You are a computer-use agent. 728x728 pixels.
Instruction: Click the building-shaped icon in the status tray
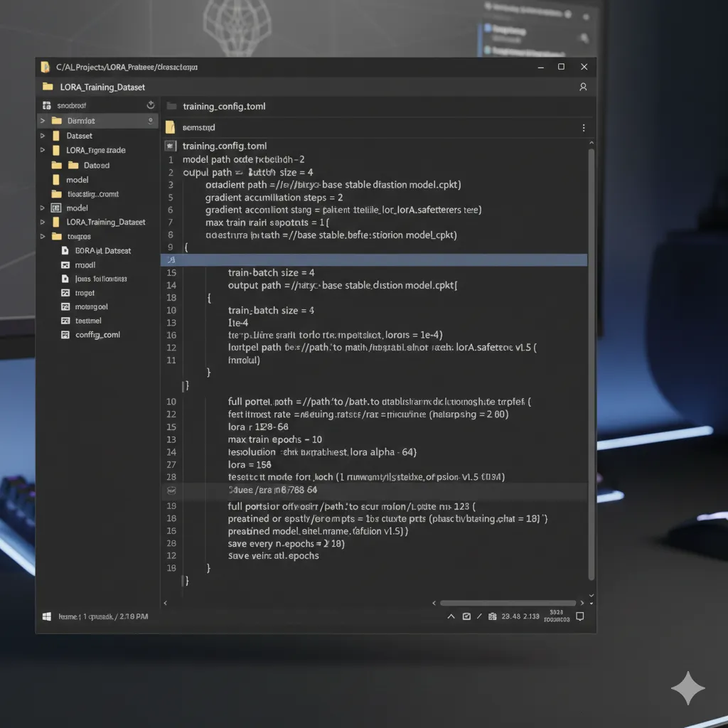click(x=492, y=616)
